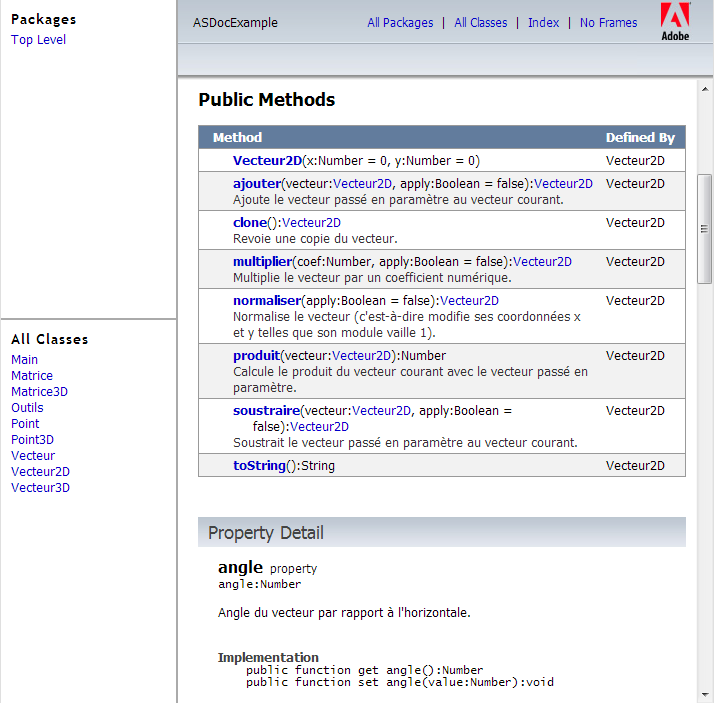The height and width of the screenshot is (703, 714).
Task: Open the Vecteur class
Action: (x=33, y=455)
